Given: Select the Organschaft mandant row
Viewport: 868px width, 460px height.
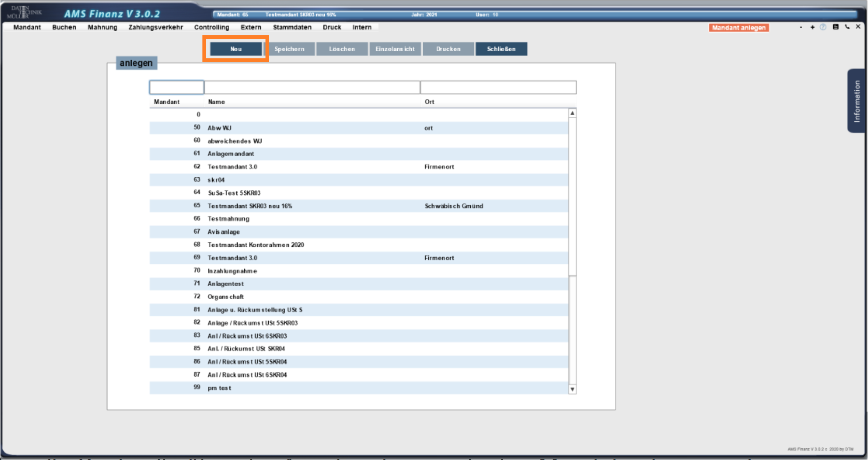Looking at the screenshot, I should point(225,297).
